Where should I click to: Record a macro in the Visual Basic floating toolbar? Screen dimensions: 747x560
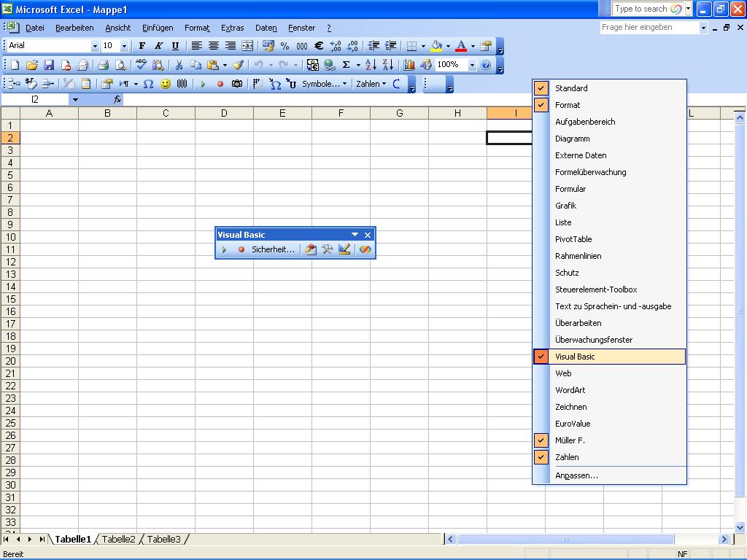[x=241, y=249]
